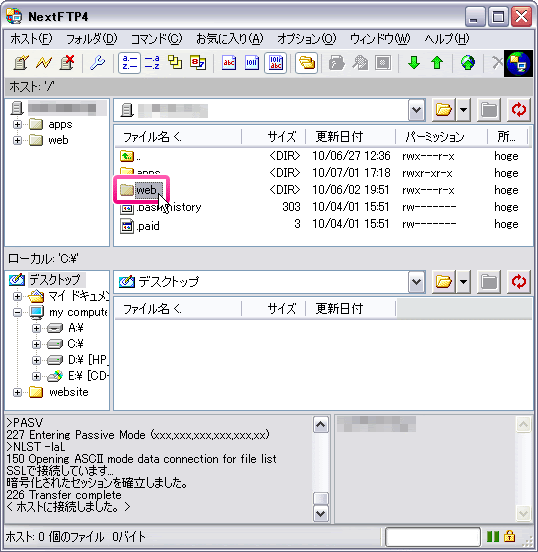
Task: Click the globe browser icon in toolbar
Action: [x=468, y=63]
